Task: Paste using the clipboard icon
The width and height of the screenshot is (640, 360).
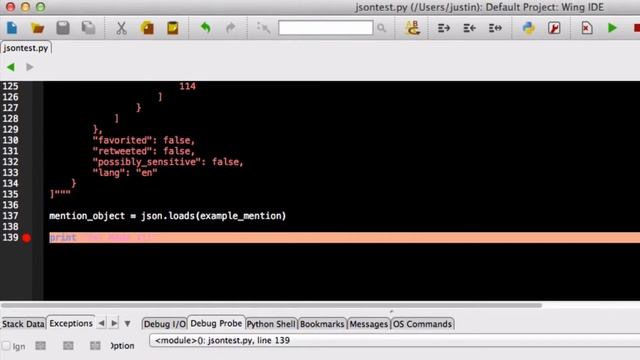Action: 173,28
